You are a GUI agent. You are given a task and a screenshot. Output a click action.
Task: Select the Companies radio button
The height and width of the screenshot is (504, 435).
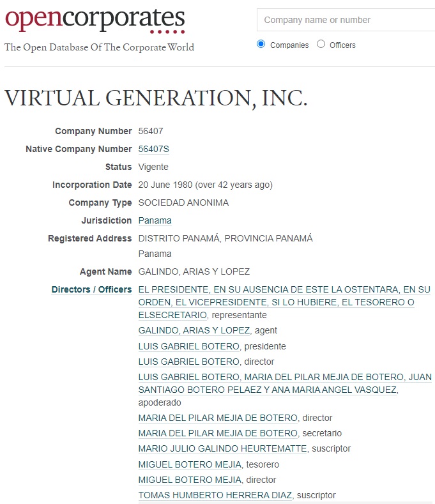[261, 44]
